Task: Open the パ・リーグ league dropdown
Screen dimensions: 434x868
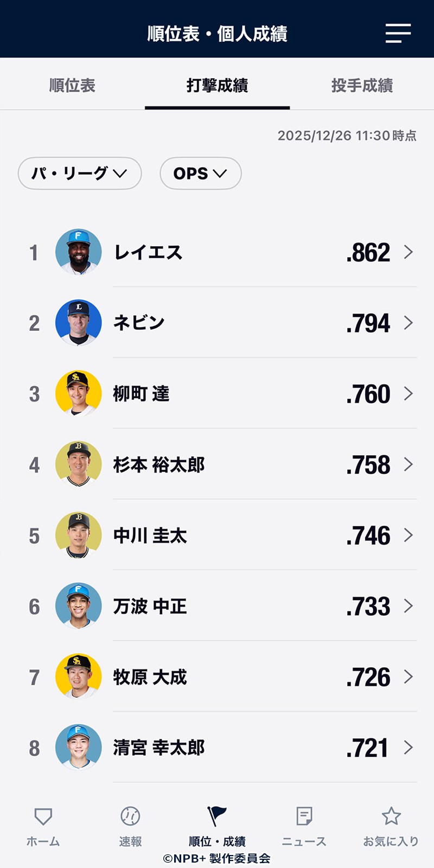Action: coord(80,174)
